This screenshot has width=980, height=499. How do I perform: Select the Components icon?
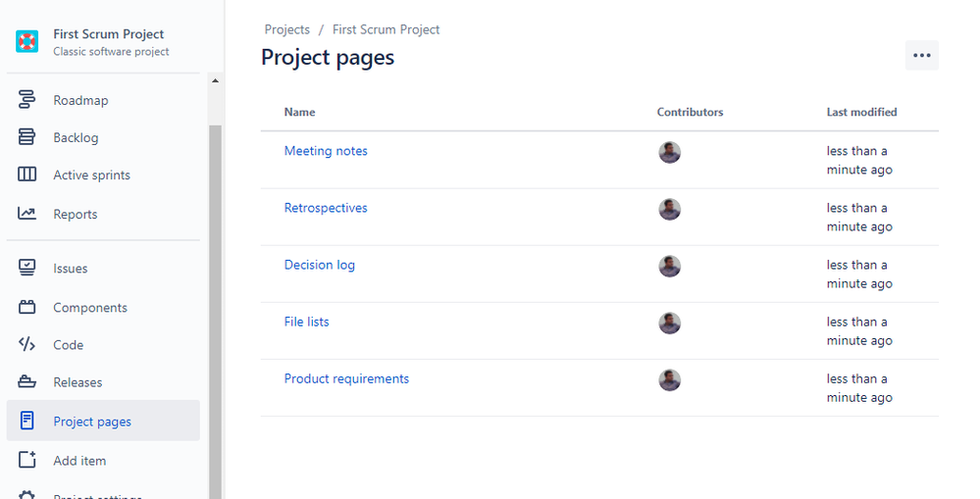pos(26,307)
